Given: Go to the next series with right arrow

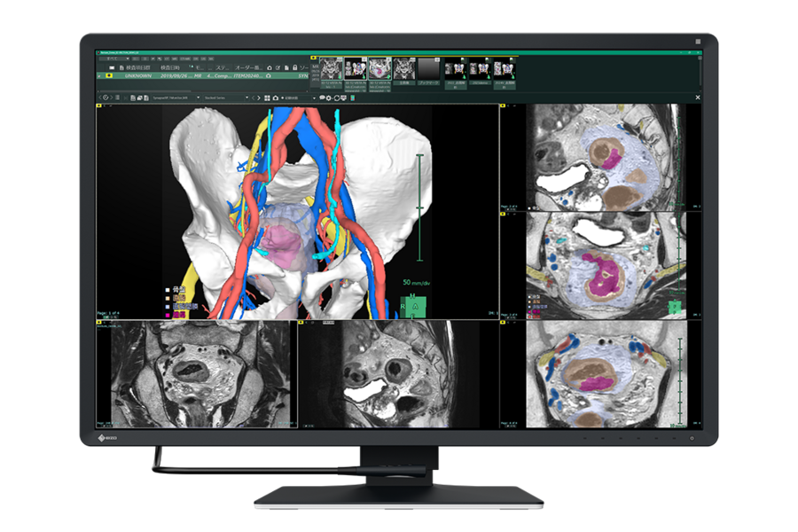Looking at the screenshot, I should [x=258, y=98].
